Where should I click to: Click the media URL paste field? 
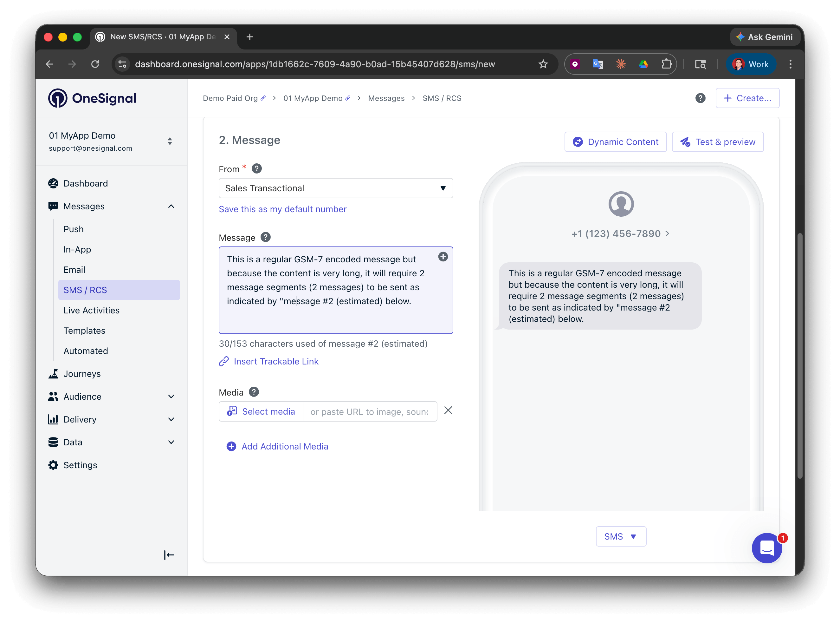click(x=369, y=411)
